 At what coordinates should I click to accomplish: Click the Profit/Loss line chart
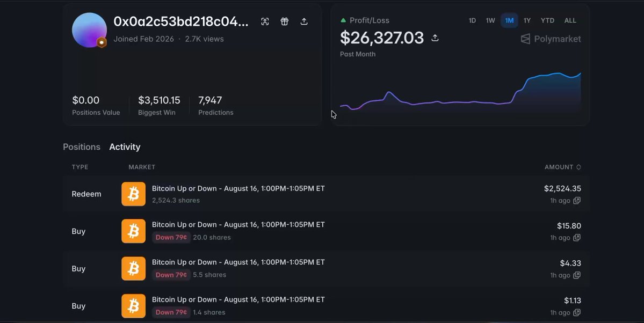(460, 92)
